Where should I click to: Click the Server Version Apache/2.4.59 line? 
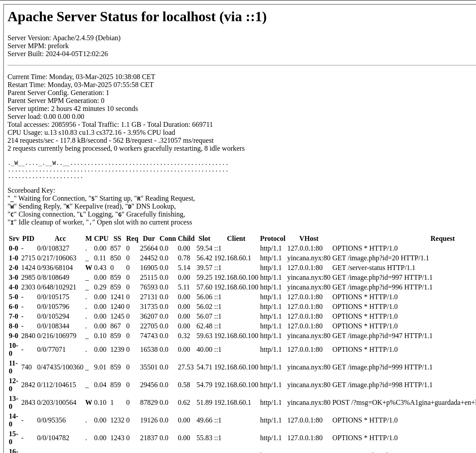pos(64,38)
